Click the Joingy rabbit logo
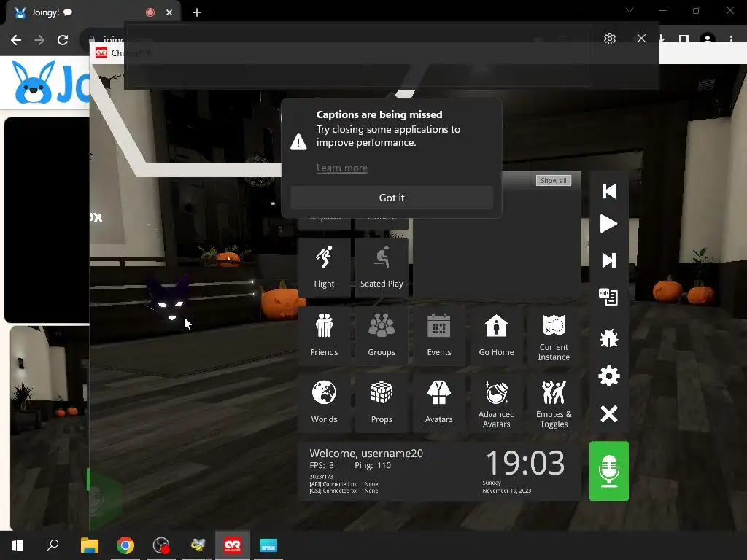The image size is (747, 560). pyautogui.click(x=34, y=82)
